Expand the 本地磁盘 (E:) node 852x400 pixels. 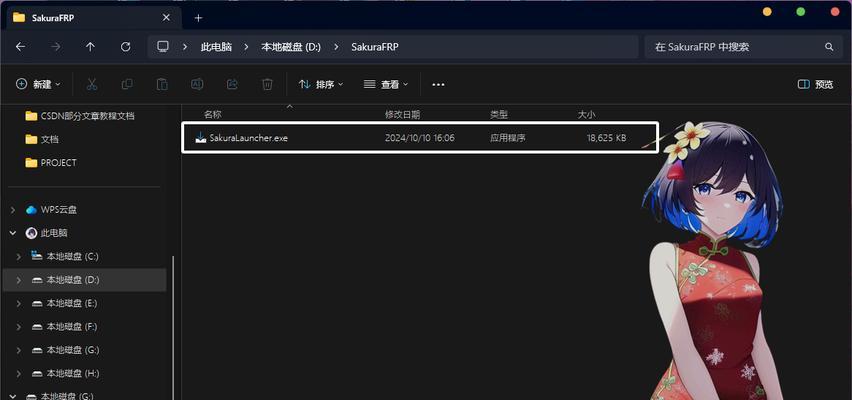click(19, 303)
